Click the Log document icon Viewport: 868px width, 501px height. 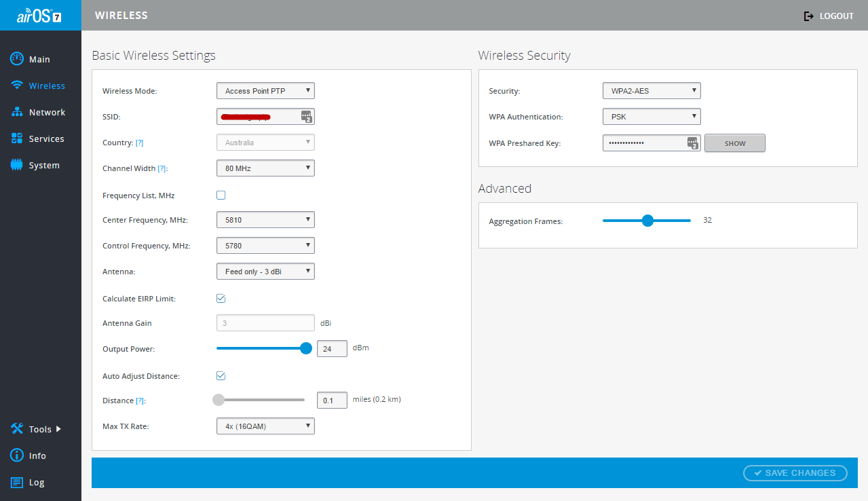[x=17, y=482]
